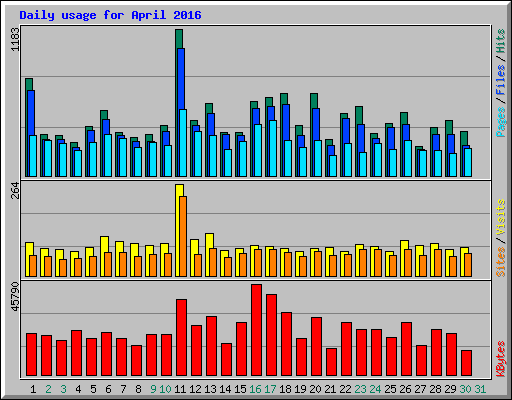The image size is (512, 400).
Task: Click day 17 on the x-axis
Action: coord(270,389)
